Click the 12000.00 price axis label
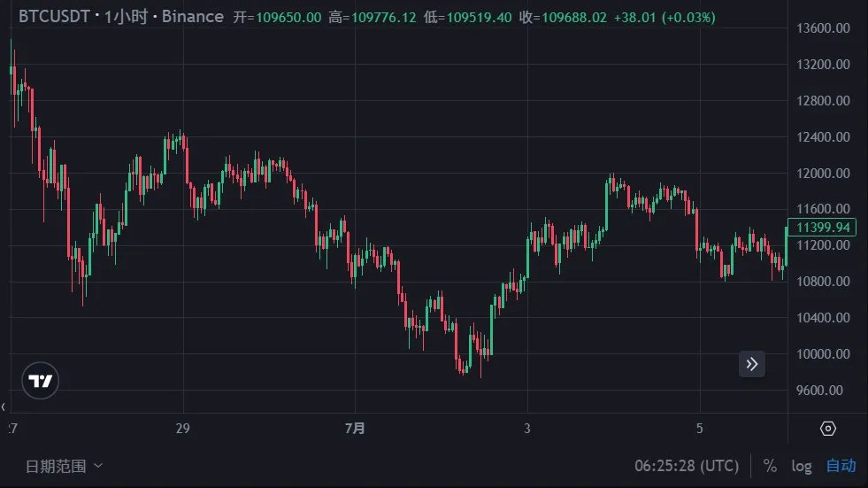The image size is (868, 488). pyautogui.click(x=823, y=174)
